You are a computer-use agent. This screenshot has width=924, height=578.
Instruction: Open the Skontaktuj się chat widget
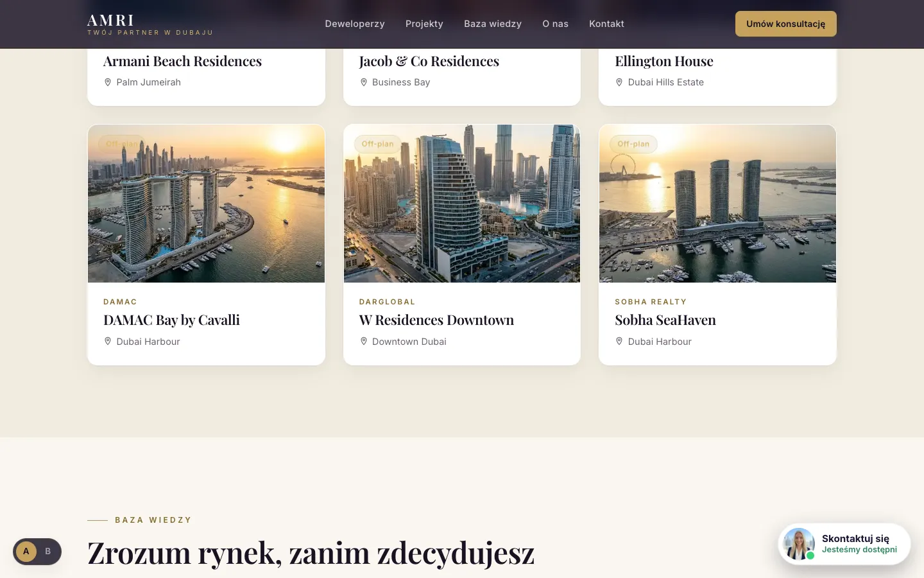844,544
